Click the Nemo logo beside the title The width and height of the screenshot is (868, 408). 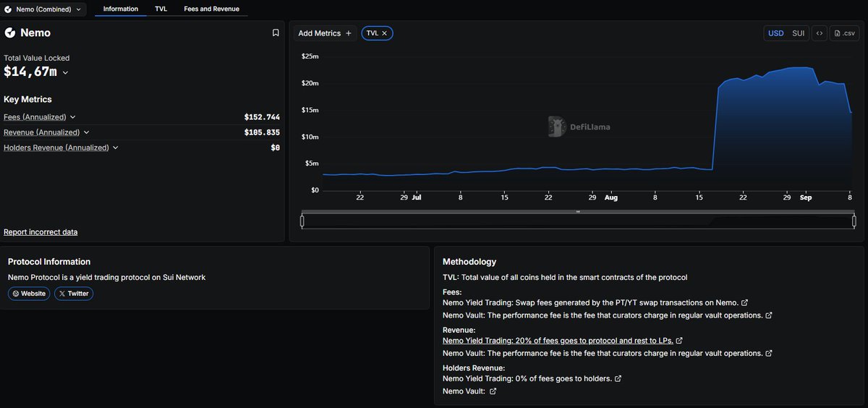coord(10,33)
